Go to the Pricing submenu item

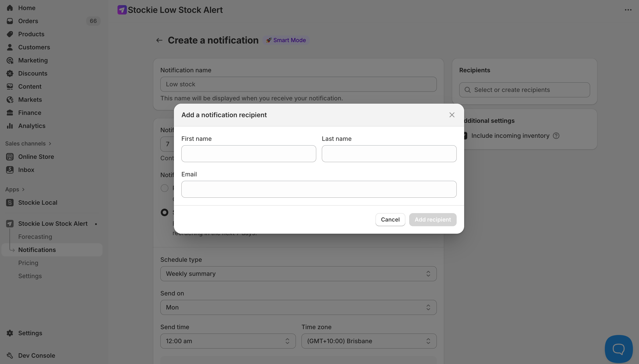coord(28,263)
